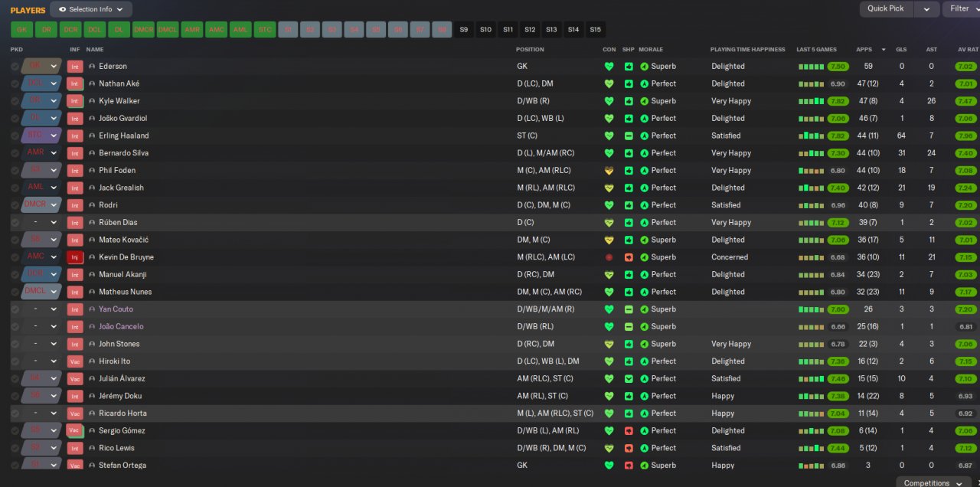The height and width of the screenshot is (487, 980).
Task: Click Ederson's Superb morale icon
Action: [x=645, y=67]
